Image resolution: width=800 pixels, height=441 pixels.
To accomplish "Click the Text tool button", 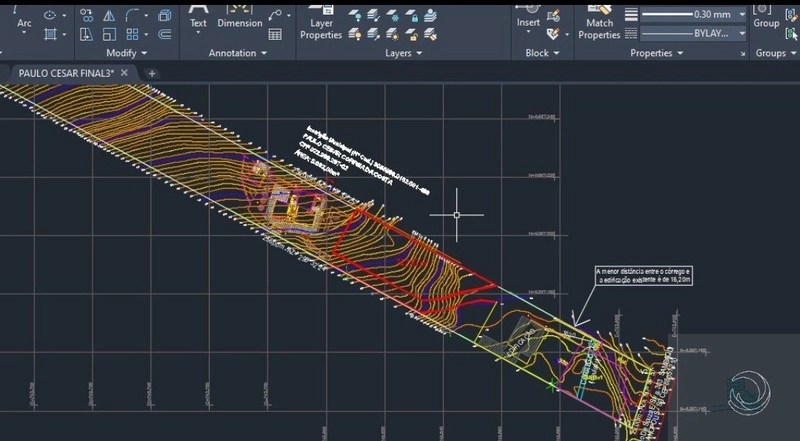I will 198,18.
